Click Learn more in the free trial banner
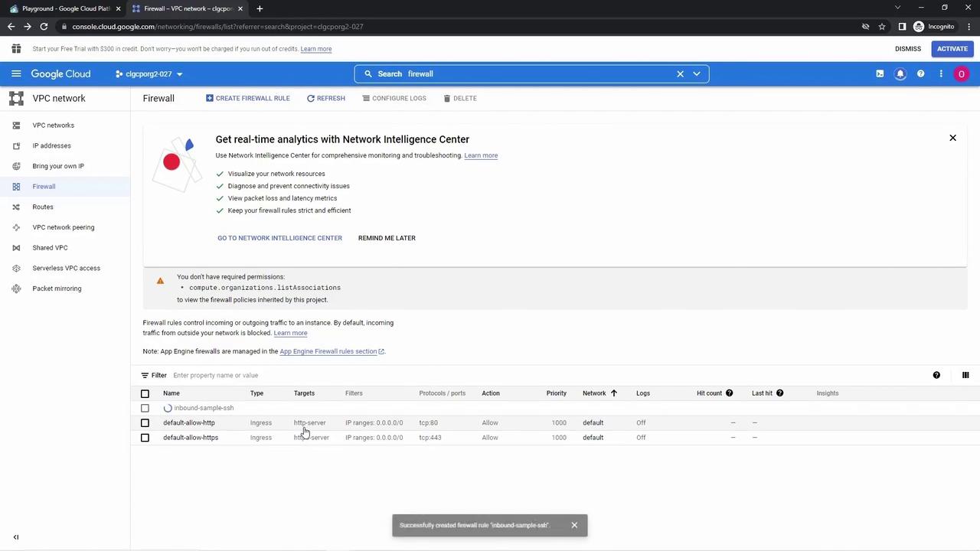980x551 pixels. click(x=316, y=49)
